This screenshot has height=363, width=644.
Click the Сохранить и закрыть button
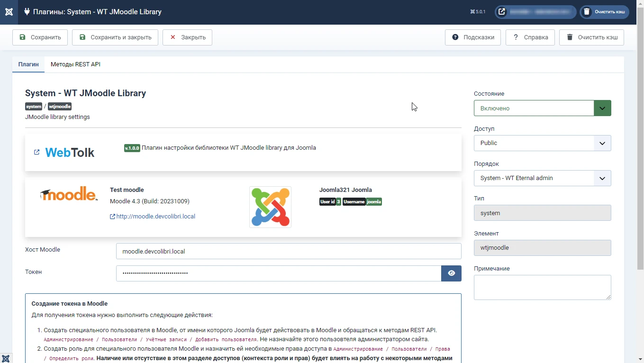[115, 37]
